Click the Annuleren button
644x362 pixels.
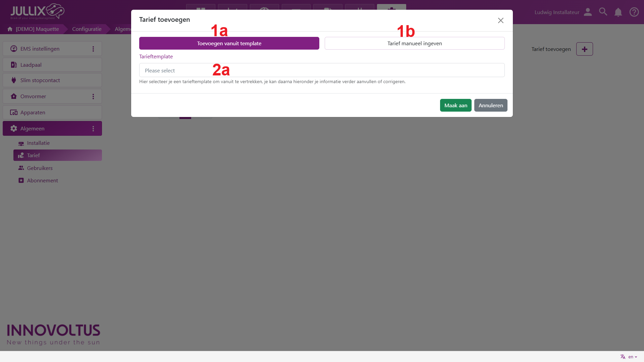pos(490,106)
